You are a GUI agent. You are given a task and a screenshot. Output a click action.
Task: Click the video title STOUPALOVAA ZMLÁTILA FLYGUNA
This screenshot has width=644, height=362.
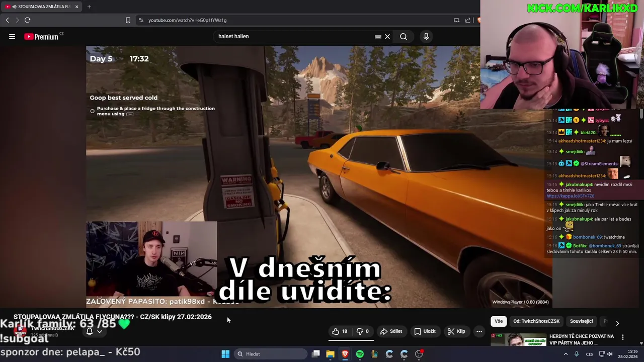pos(113,317)
